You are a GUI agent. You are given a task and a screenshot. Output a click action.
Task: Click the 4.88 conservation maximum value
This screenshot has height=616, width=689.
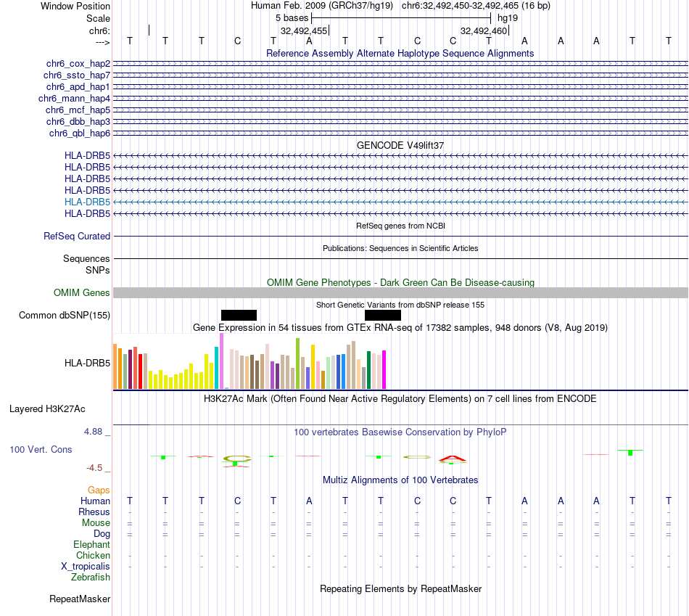(x=93, y=432)
